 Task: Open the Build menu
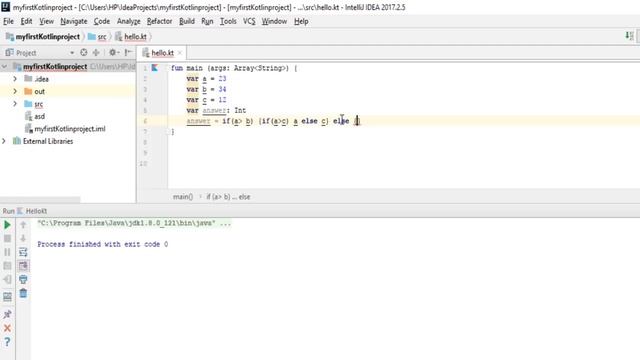pos(187,21)
